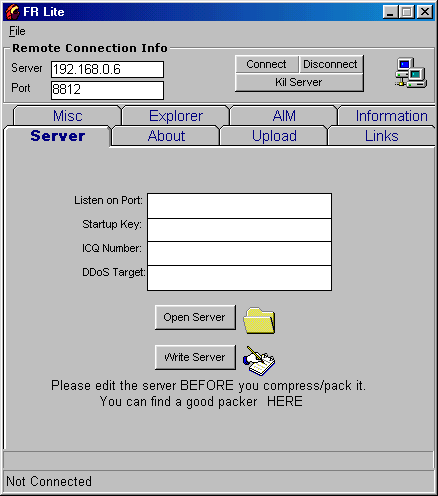
Task: Open the About tab
Action: point(166,136)
